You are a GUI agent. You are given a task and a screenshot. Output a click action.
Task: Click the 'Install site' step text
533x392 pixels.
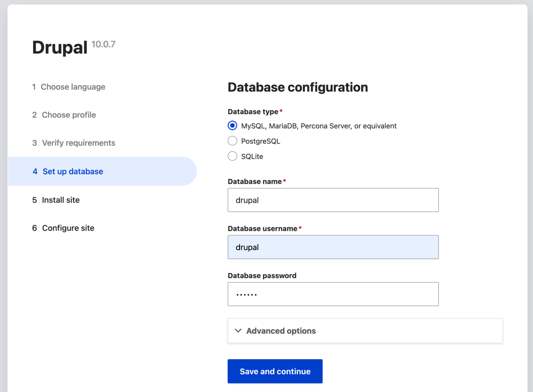pos(61,200)
